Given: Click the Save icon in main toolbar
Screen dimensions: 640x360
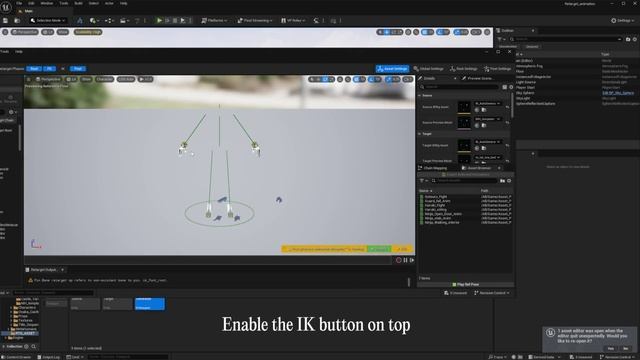Looking at the screenshot, I should [5, 20].
